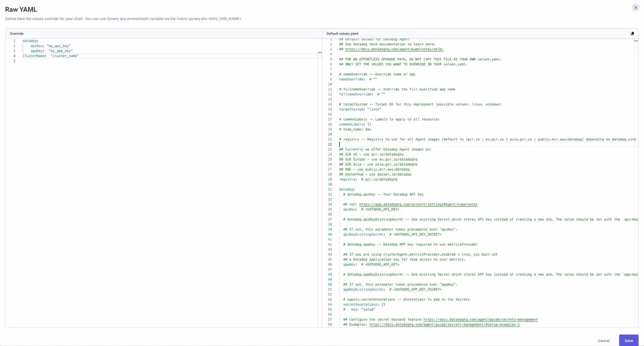This screenshot has height=346, width=644.
Task: Place cursor on the appKey "my_app_key" line
Action: point(51,51)
